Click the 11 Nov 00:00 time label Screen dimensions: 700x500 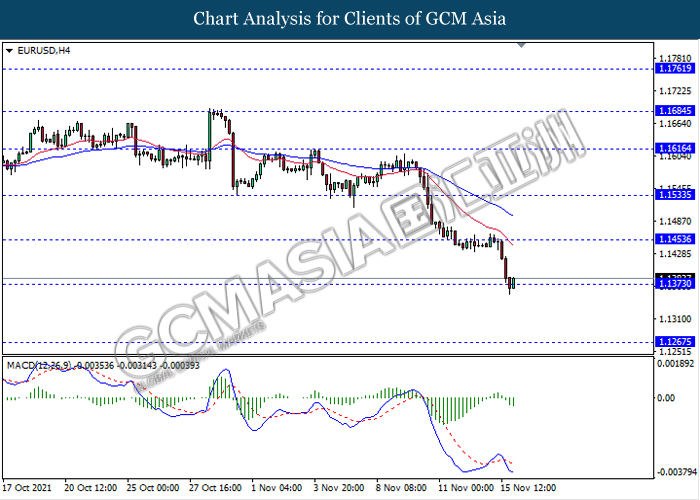[x=466, y=488]
